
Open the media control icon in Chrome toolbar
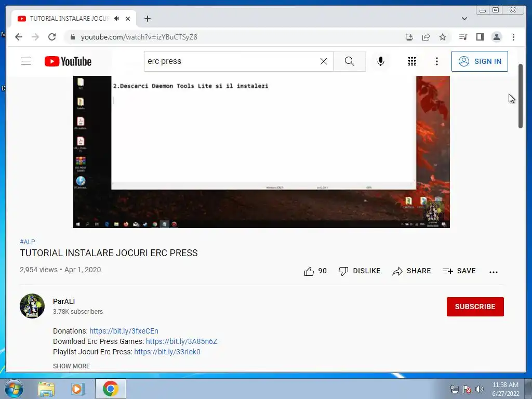coord(463,37)
